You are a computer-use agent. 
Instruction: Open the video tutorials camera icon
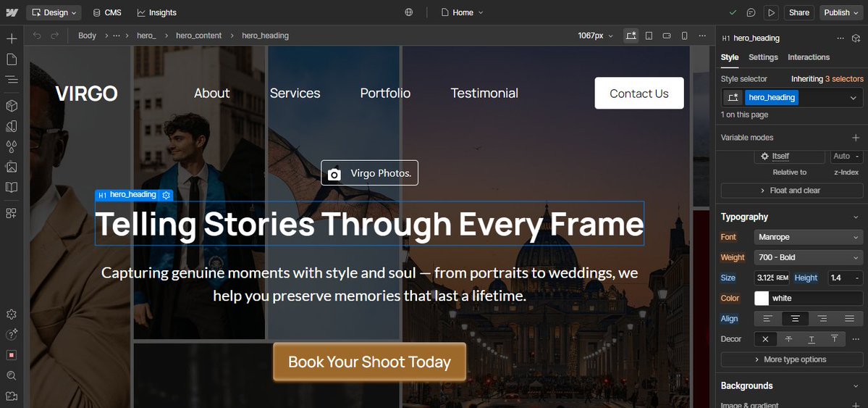tap(12, 396)
